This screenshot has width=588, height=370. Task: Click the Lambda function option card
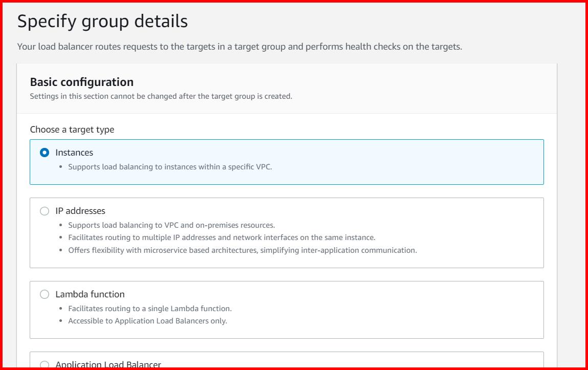[288, 307]
